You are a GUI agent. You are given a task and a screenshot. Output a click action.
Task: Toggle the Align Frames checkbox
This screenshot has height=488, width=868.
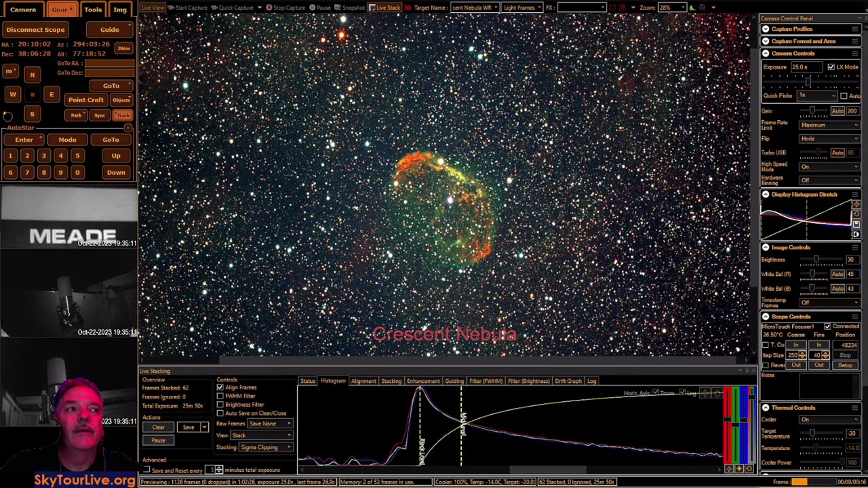220,388
